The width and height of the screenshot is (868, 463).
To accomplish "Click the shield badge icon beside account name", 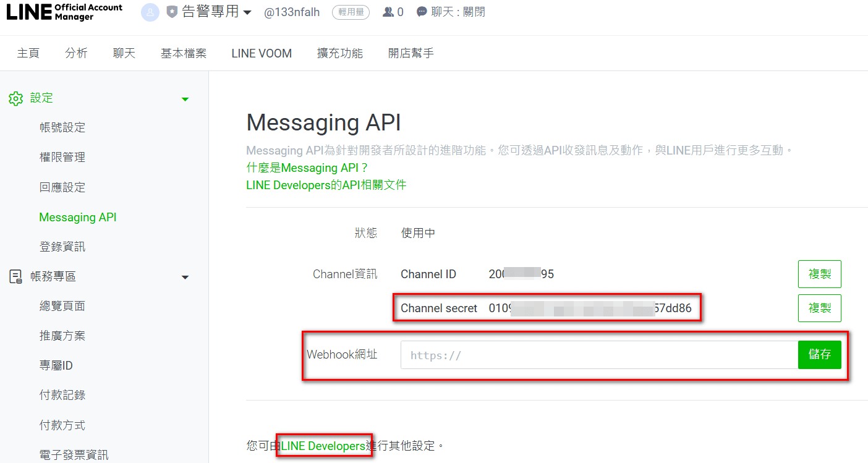I will click(172, 12).
